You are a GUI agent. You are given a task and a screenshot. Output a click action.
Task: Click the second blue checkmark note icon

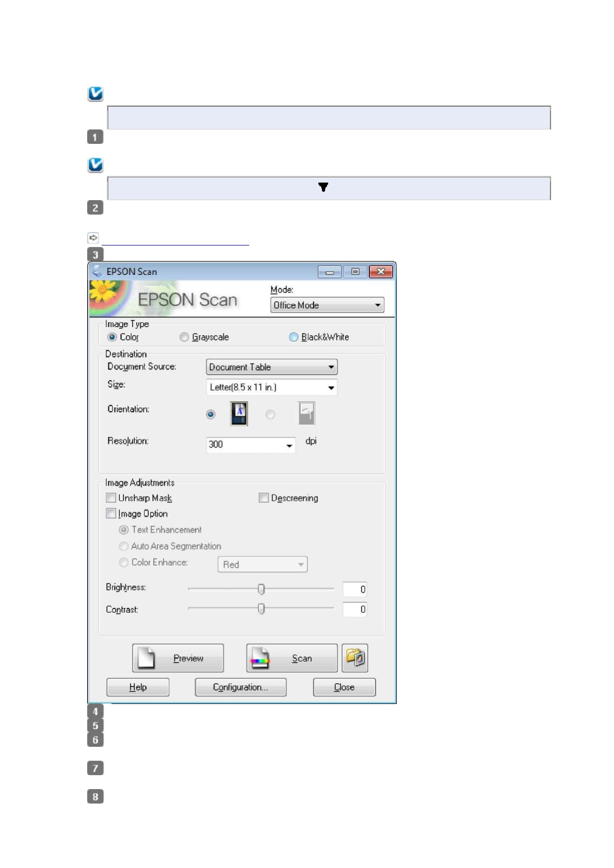[x=95, y=165]
